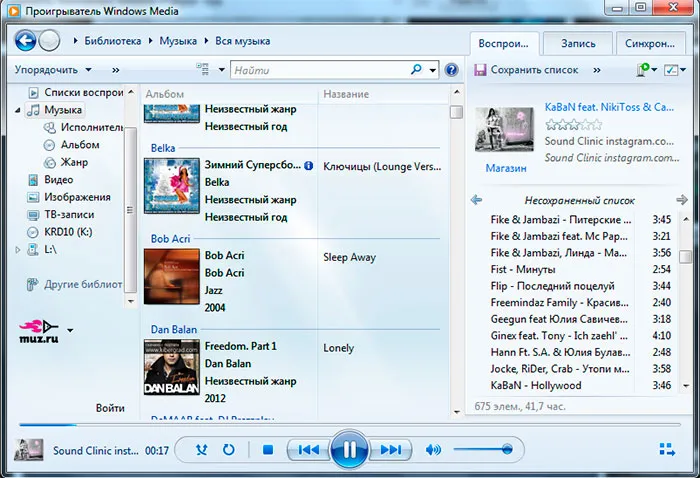This screenshot has height=478, width=700.
Task: Switch to the Синхронизация tab
Action: (650, 44)
